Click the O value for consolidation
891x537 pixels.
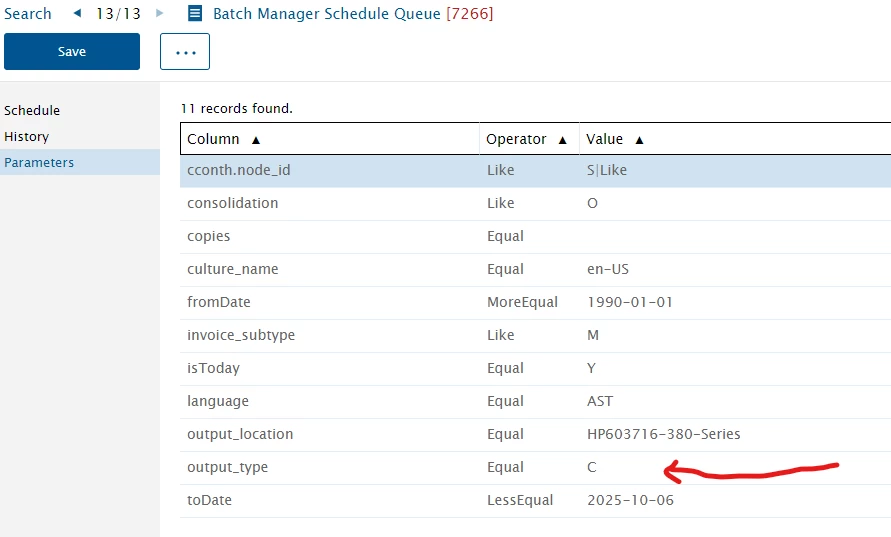592,203
